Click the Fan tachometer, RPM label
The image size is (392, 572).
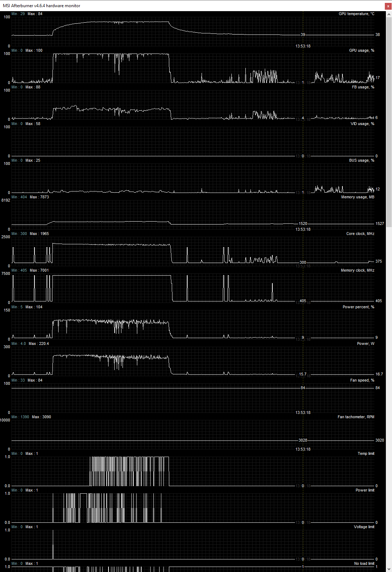click(x=356, y=417)
